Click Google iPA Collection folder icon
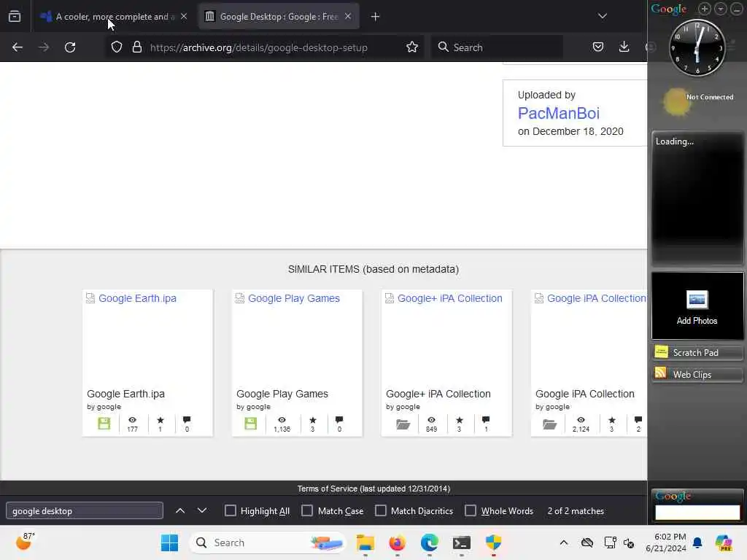Image resolution: width=747 pixels, height=560 pixels. tap(550, 424)
